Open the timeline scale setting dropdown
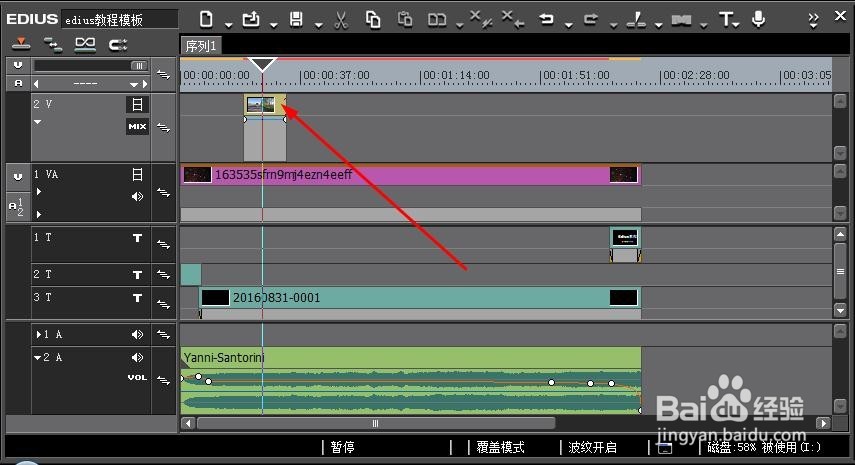 [x=133, y=84]
